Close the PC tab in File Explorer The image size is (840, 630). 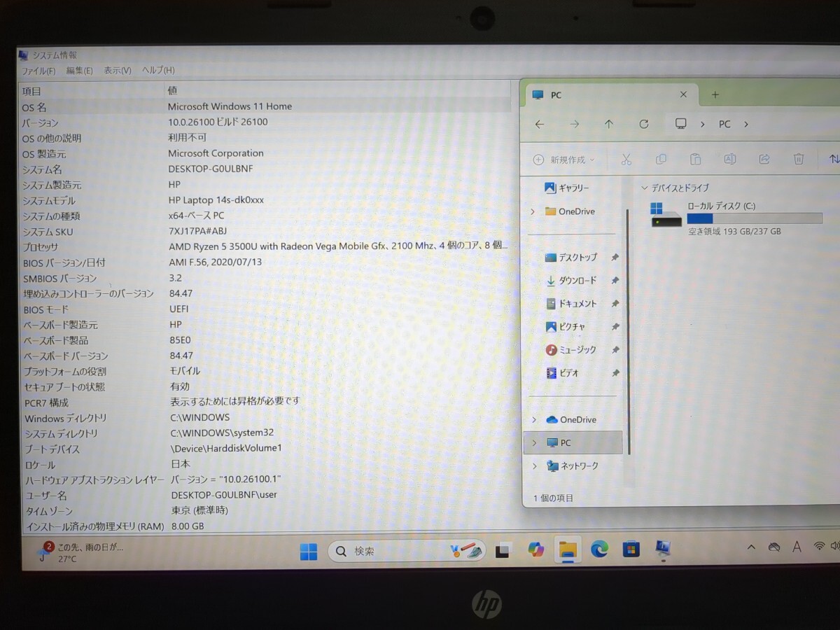pyautogui.click(x=683, y=94)
